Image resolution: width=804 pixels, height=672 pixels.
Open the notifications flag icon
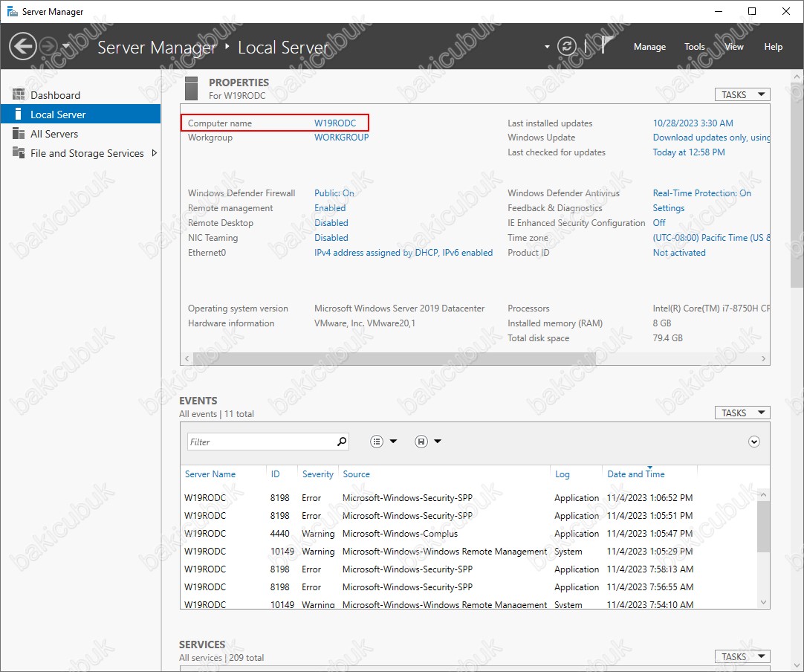pyautogui.click(x=606, y=45)
